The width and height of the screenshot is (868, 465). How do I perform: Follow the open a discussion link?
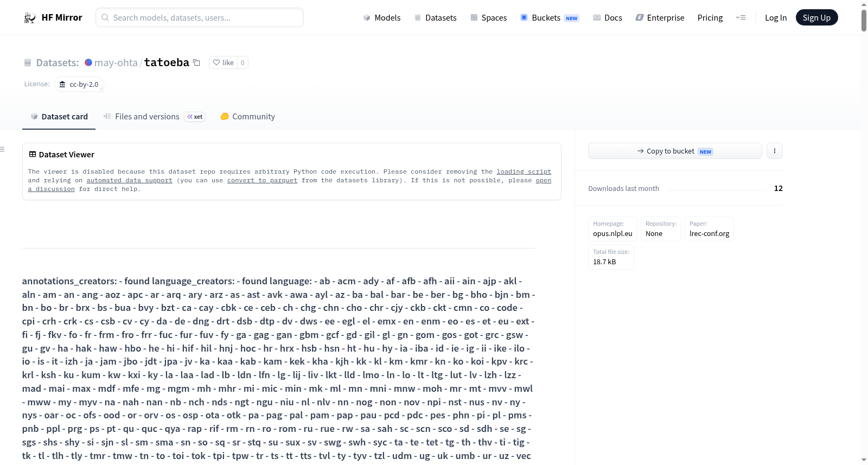543,180
